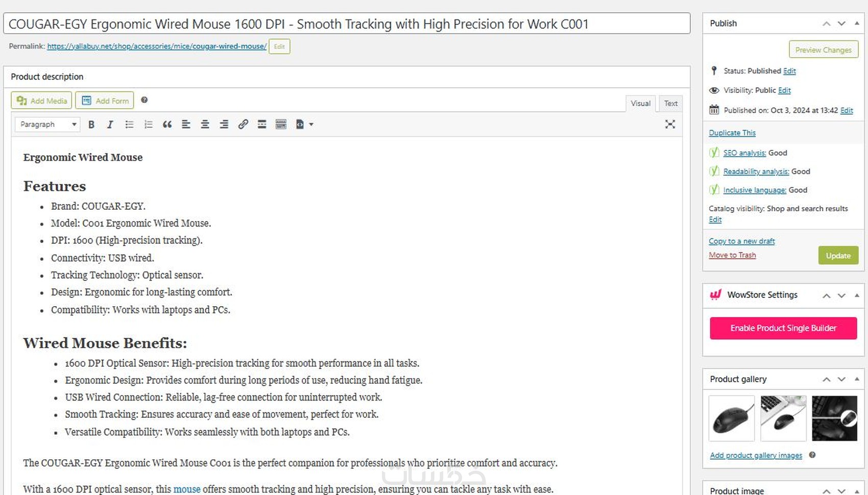Click Add Media button
The image size is (868, 495).
[41, 101]
